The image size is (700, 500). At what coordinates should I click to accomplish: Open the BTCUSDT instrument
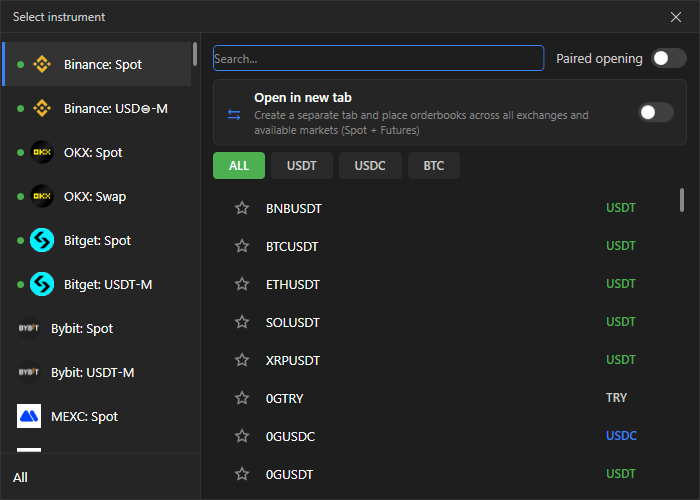point(444,246)
